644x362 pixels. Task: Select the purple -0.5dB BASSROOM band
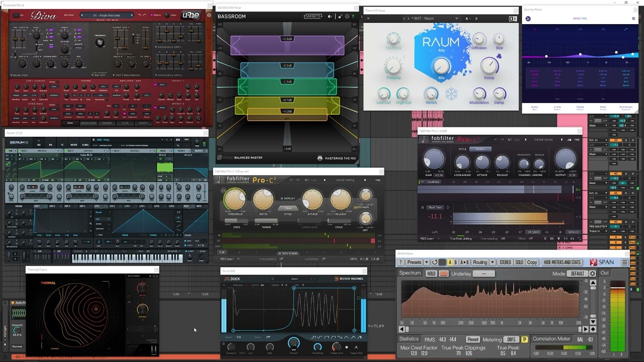point(287,45)
